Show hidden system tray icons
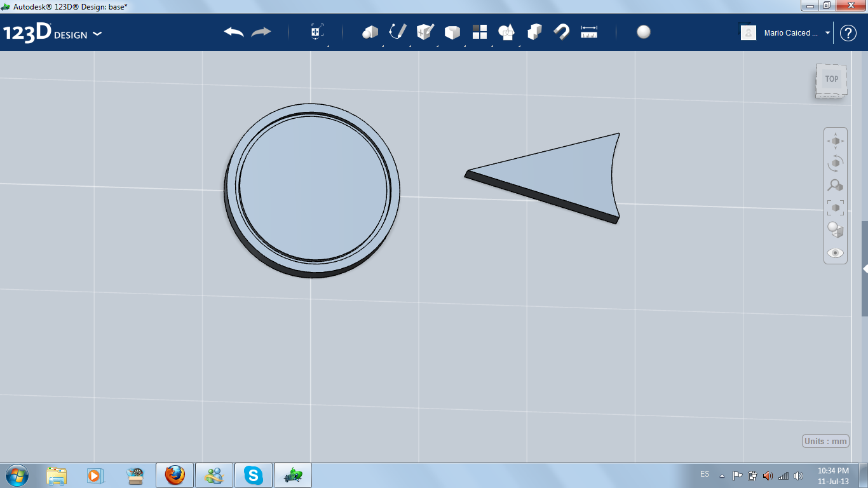The width and height of the screenshot is (868, 488). (722, 475)
